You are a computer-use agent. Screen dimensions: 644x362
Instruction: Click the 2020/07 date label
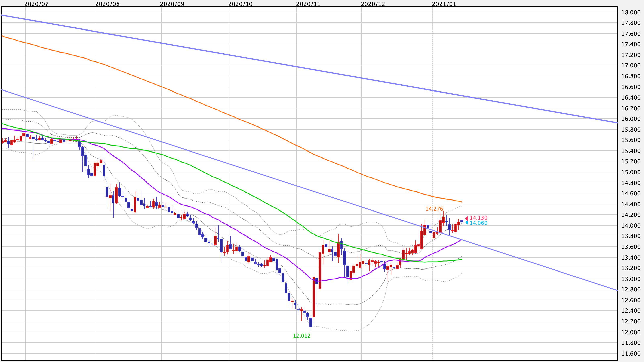(36, 4)
